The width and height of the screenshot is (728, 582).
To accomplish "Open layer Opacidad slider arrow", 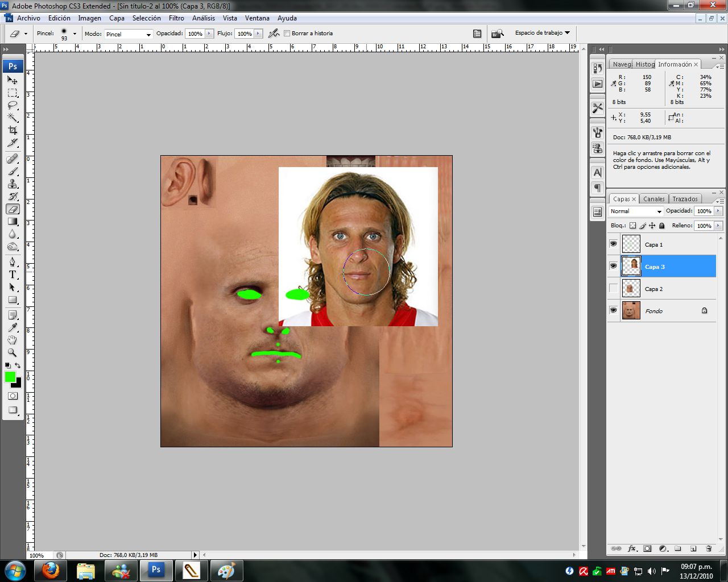I will pyautogui.click(x=718, y=211).
